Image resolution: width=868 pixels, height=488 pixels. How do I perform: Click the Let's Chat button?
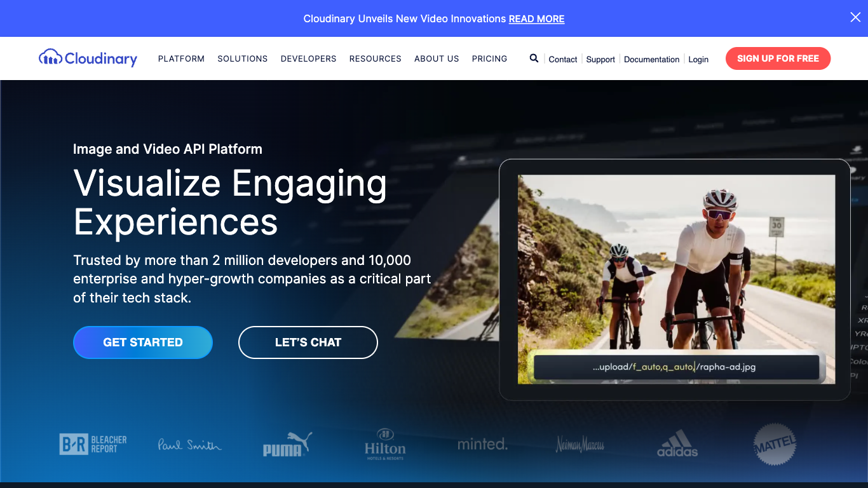click(x=308, y=342)
